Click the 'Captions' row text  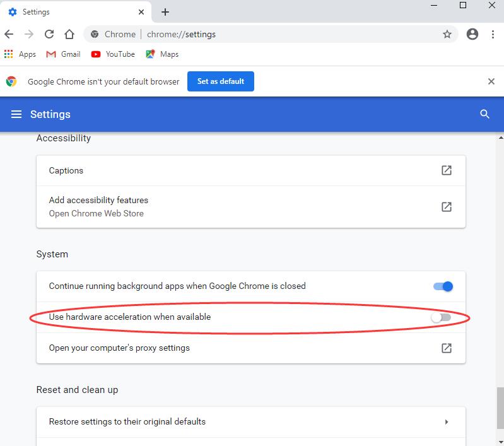[66, 170]
